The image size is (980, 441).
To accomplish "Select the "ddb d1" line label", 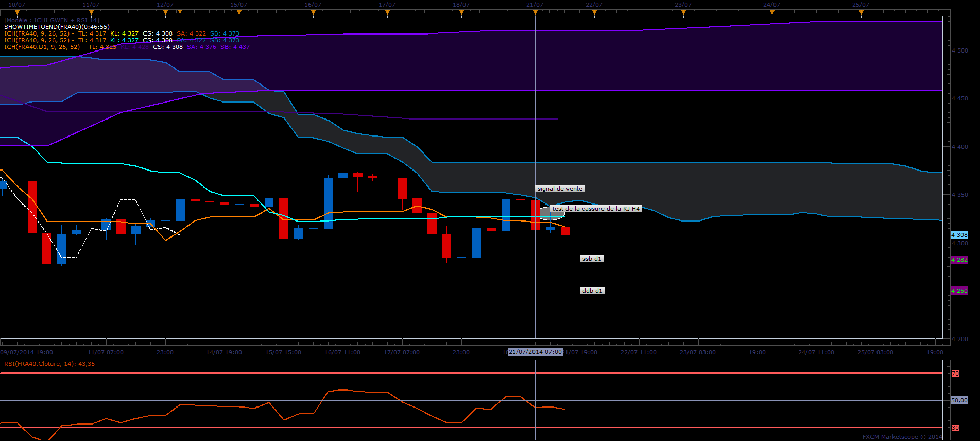I will click(x=592, y=291).
